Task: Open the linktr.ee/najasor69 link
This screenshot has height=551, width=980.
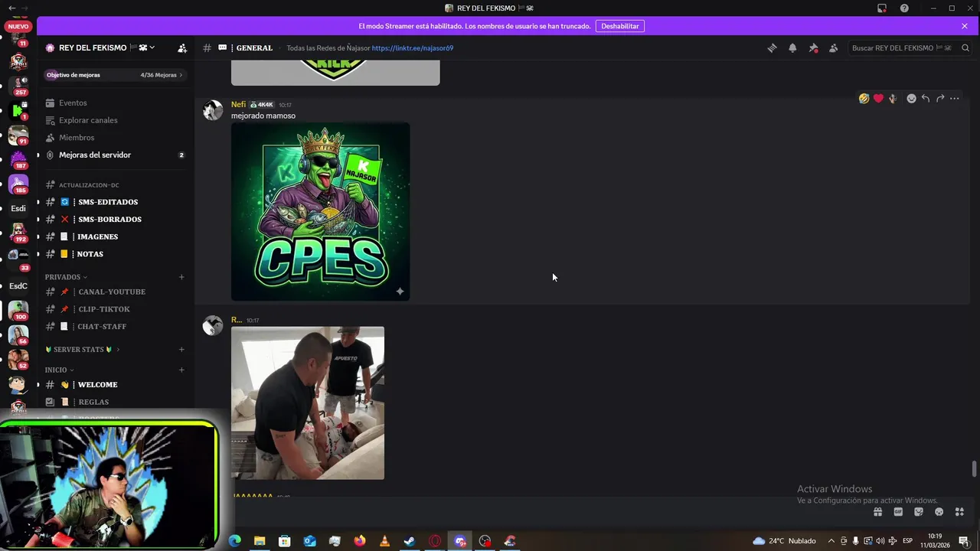Action: pos(413,47)
